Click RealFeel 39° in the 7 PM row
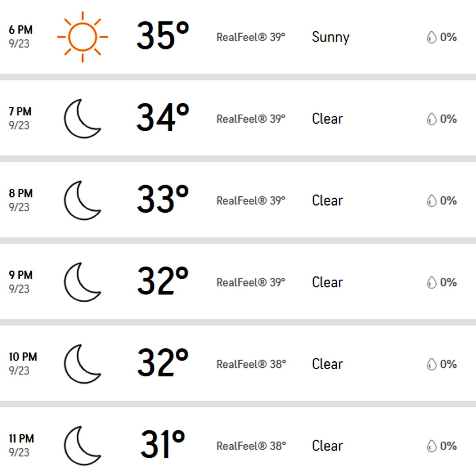 tap(251, 119)
